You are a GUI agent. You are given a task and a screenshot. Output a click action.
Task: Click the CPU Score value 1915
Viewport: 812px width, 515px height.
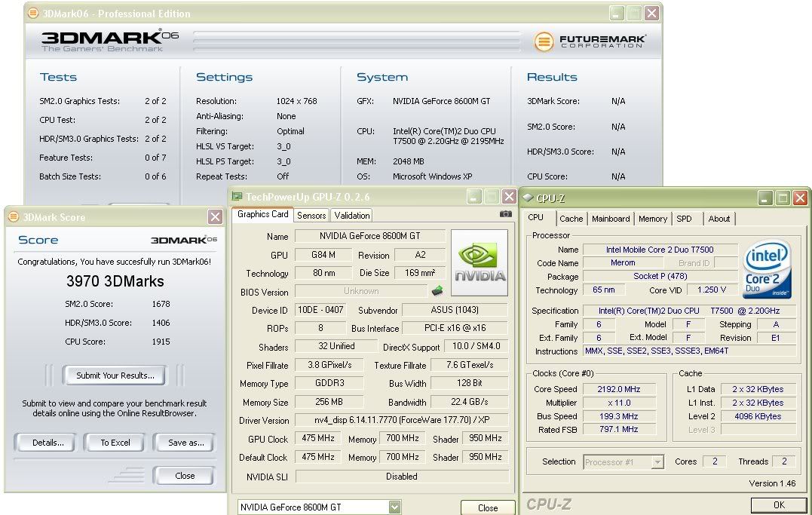tap(161, 342)
